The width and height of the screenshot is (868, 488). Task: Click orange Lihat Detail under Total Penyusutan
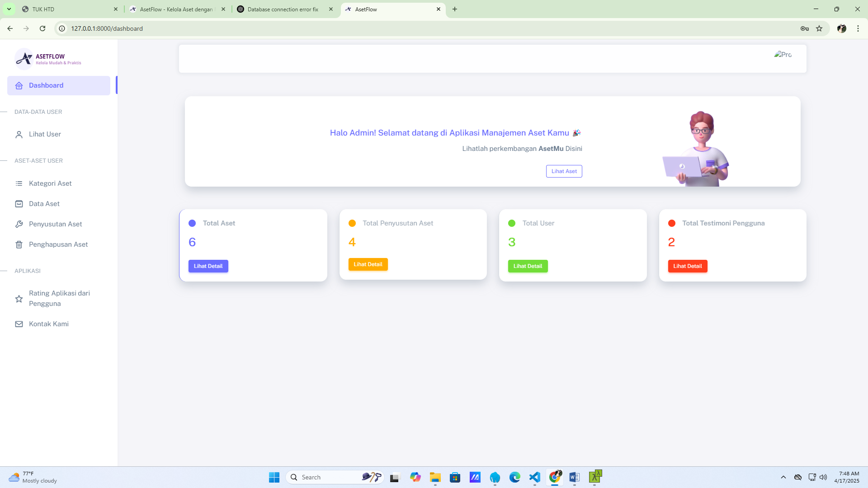coord(368,264)
